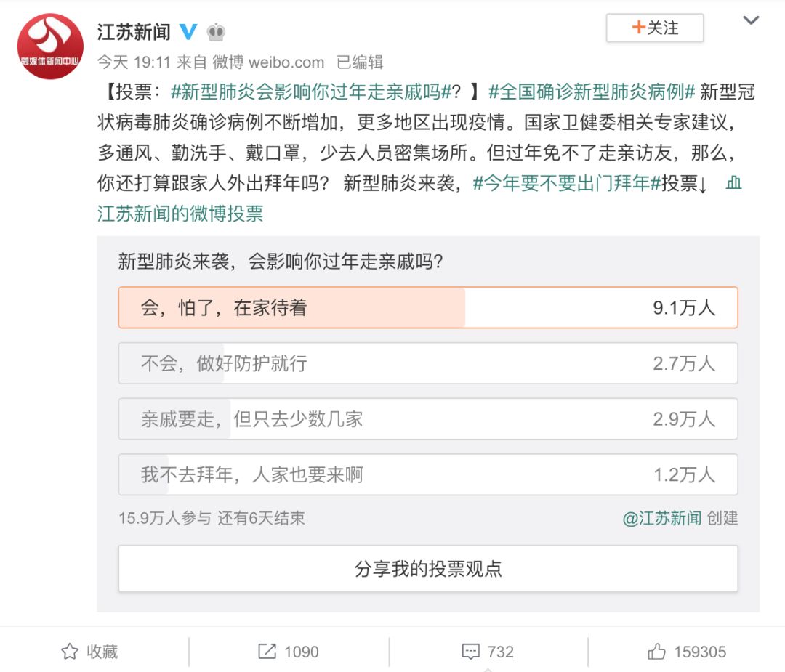Vote for 会，怕了，在家待着
The image size is (785, 672).
[428, 308]
